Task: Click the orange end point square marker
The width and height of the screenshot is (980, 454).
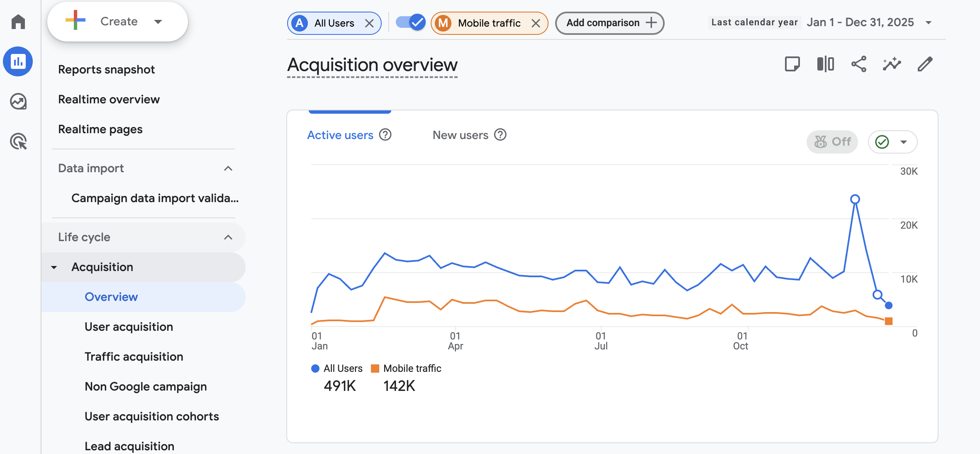Action: click(889, 321)
